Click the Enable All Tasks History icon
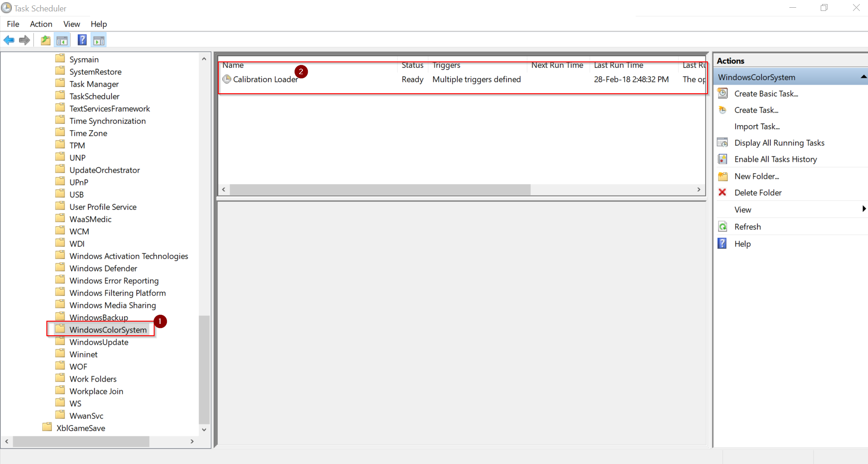Screen dimensions: 868x464 722,159
